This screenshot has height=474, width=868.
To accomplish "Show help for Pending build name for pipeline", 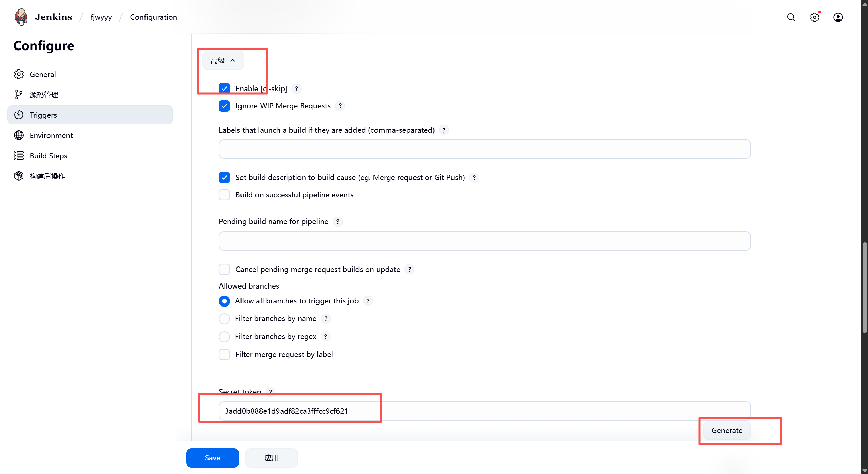I will [337, 222].
